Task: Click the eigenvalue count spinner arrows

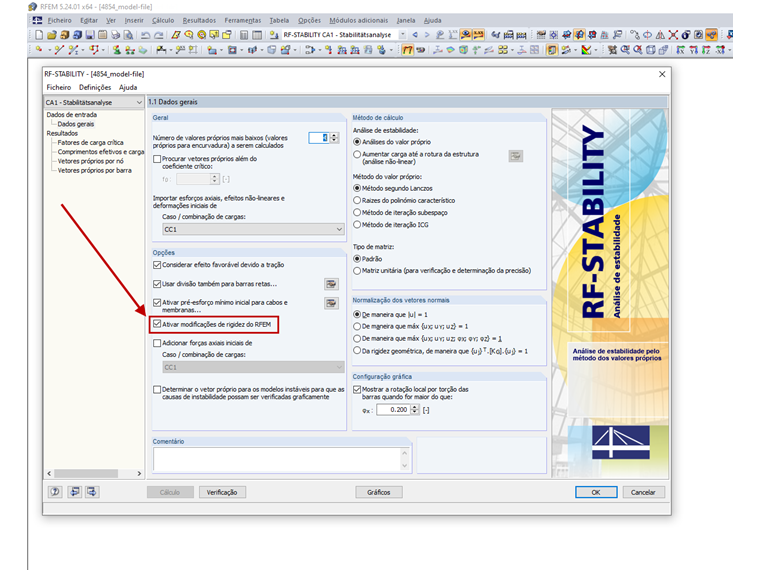Action: [x=334, y=138]
